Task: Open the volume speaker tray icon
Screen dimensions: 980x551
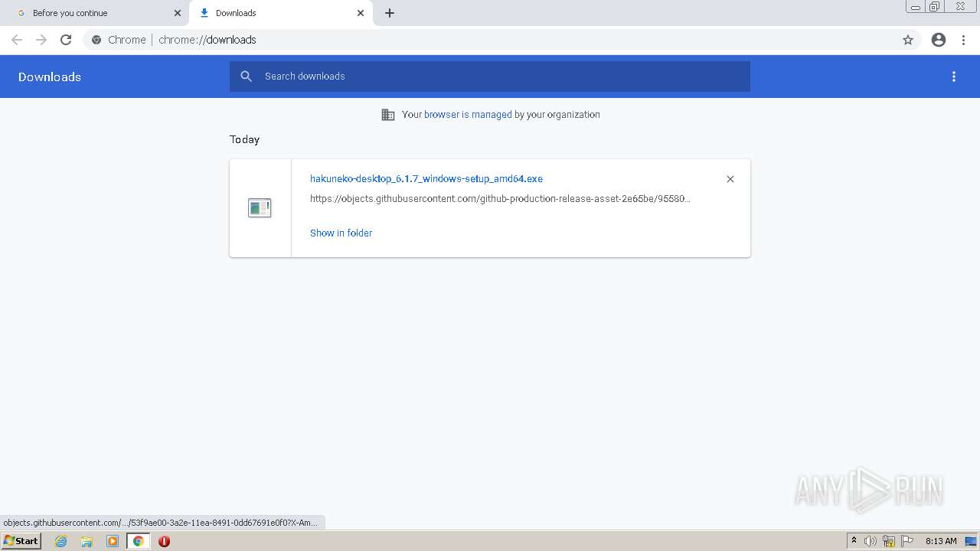Action: tap(871, 541)
